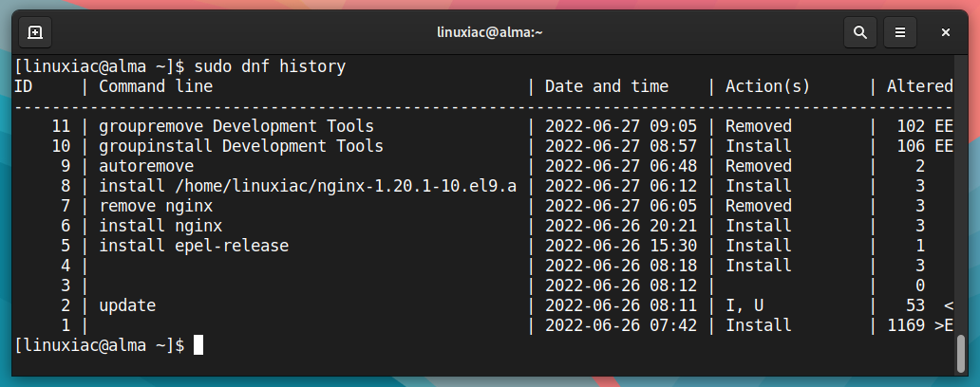Image resolution: width=980 pixels, height=387 pixels.
Task: Click the 'sudo dnf history' command text
Action: click(270, 66)
